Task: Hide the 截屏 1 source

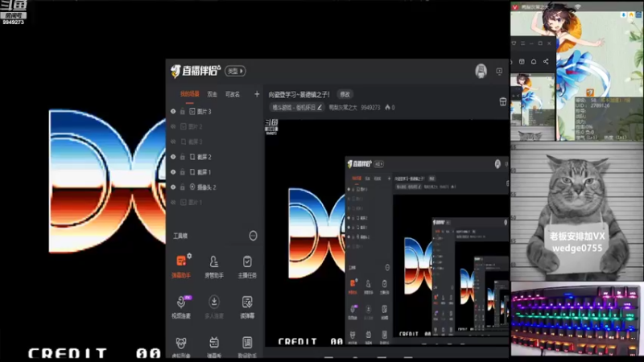Action: [x=173, y=172]
